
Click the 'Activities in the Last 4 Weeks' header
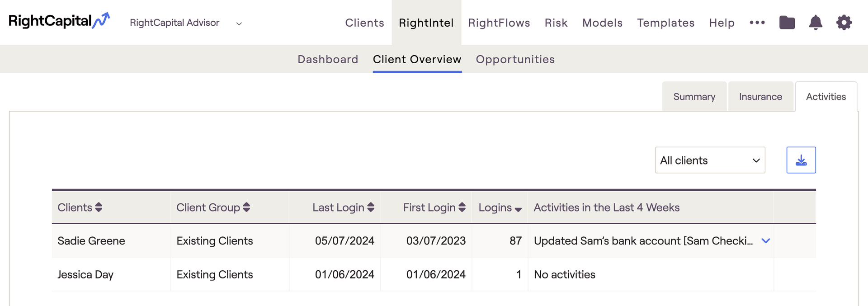click(x=607, y=207)
